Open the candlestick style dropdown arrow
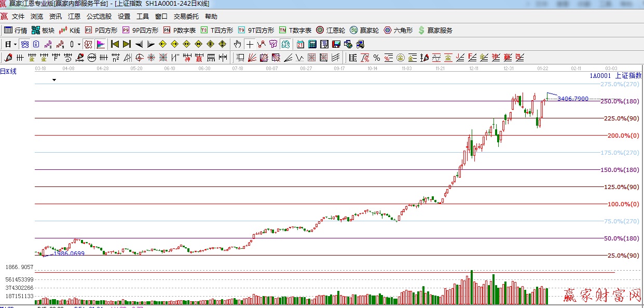Image resolution: width=644 pixels, height=308 pixels. pos(79,44)
